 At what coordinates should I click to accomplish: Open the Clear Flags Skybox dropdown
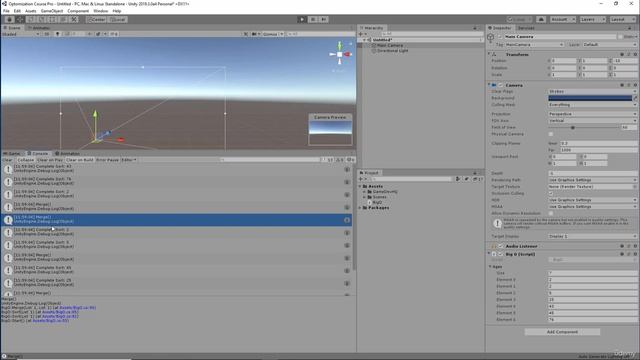point(593,92)
